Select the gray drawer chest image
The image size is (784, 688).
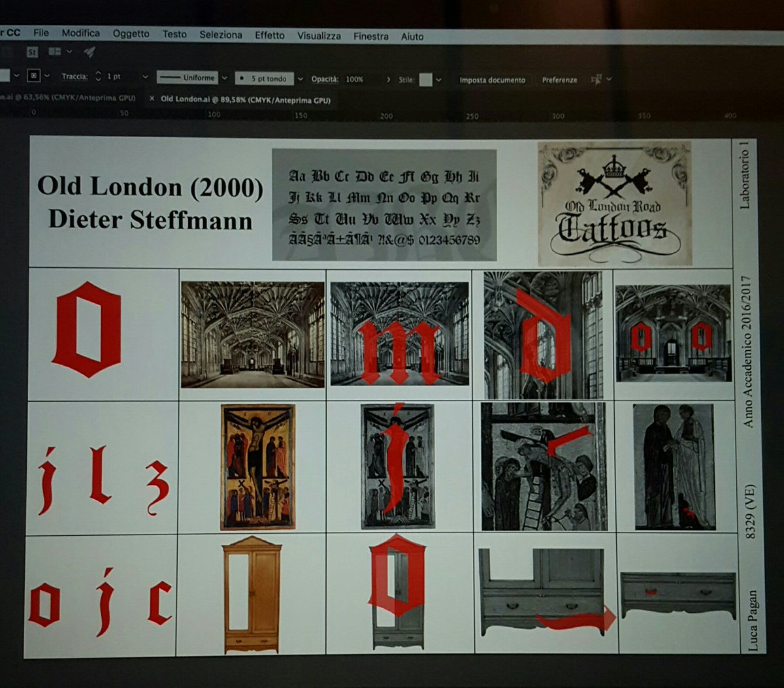click(678, 595)
